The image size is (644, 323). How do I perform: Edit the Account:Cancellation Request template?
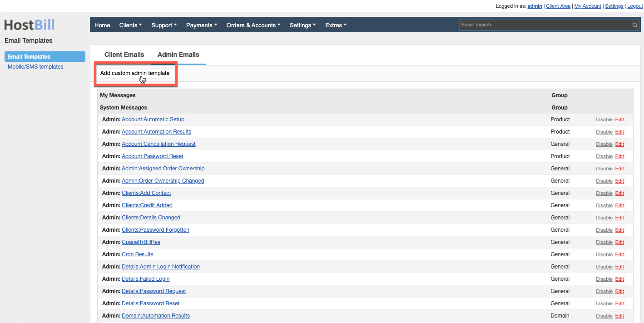(619, 144)
